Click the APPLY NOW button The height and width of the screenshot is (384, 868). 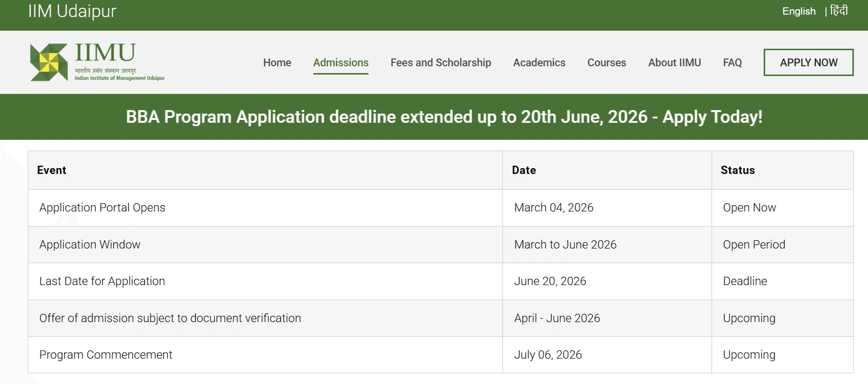click(x=809, y=62)
